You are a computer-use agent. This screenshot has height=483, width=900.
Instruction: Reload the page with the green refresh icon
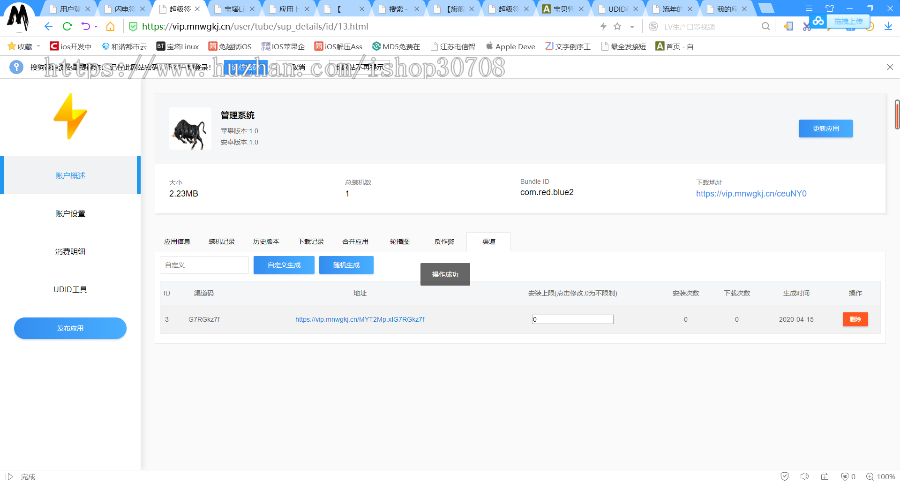pyautogui.click(x=67, y=26)
